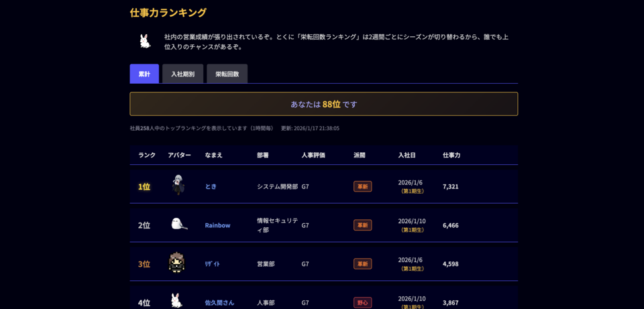Open the Rainbow name link
The image size is (644, 309).
217,225
